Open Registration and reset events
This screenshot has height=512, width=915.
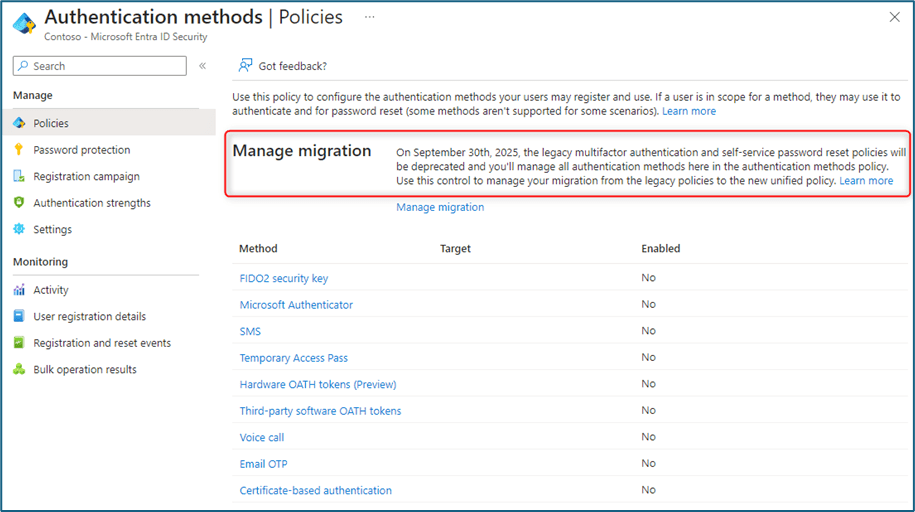(x=101, y=343)
